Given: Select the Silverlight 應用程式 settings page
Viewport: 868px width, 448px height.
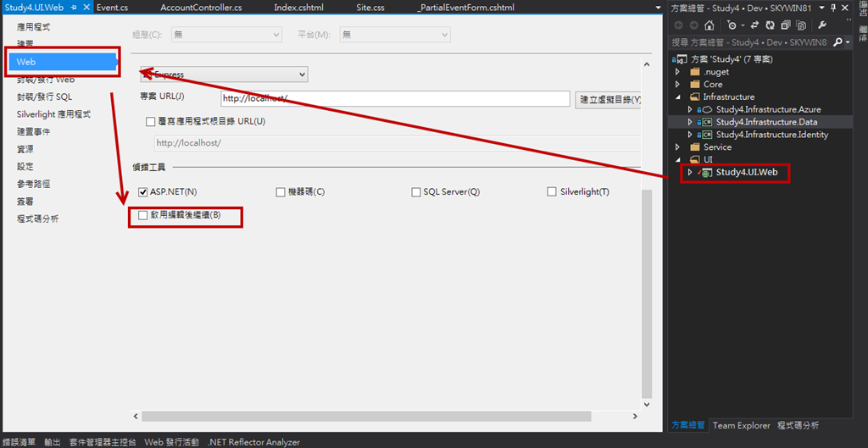Looking at the screenshot, I should coord(53,114).
